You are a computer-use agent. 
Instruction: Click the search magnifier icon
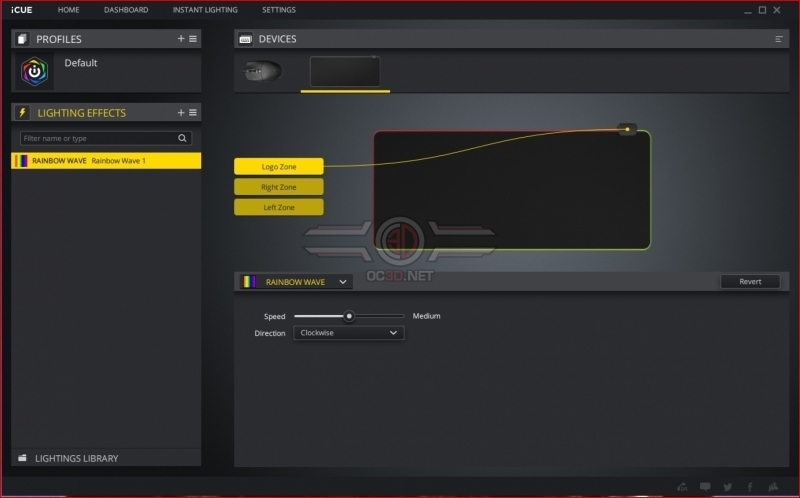click(182, 138)
